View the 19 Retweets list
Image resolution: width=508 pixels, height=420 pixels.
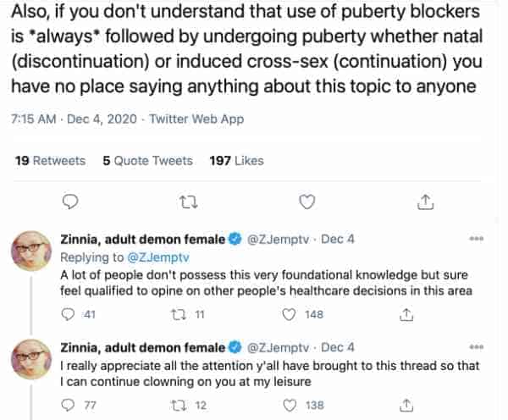pos(50,161)
